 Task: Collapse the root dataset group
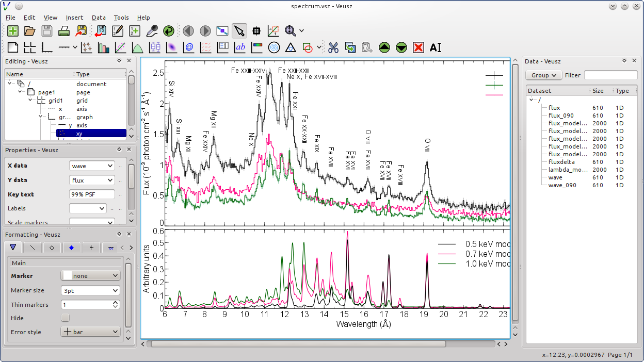[532, 101]
